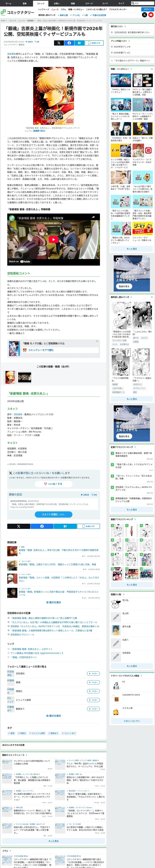Toggle お気に入り bookmark in bottom share bar

point(89,526)
